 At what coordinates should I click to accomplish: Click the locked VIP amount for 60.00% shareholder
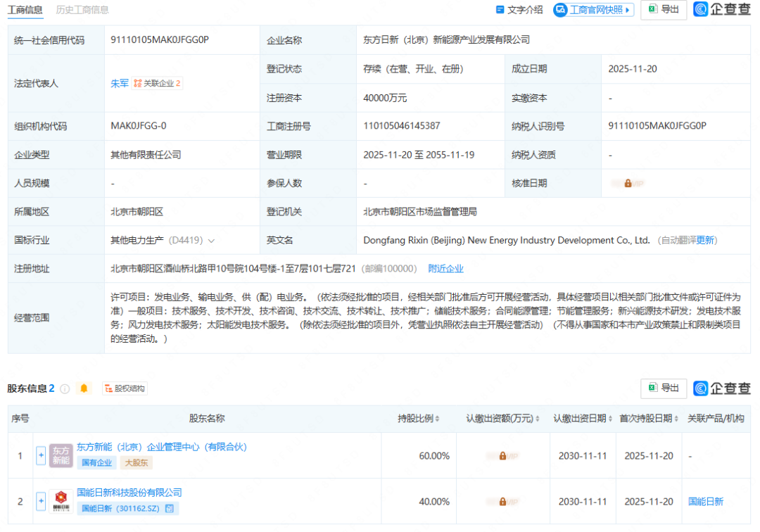[x=502, y=456]
